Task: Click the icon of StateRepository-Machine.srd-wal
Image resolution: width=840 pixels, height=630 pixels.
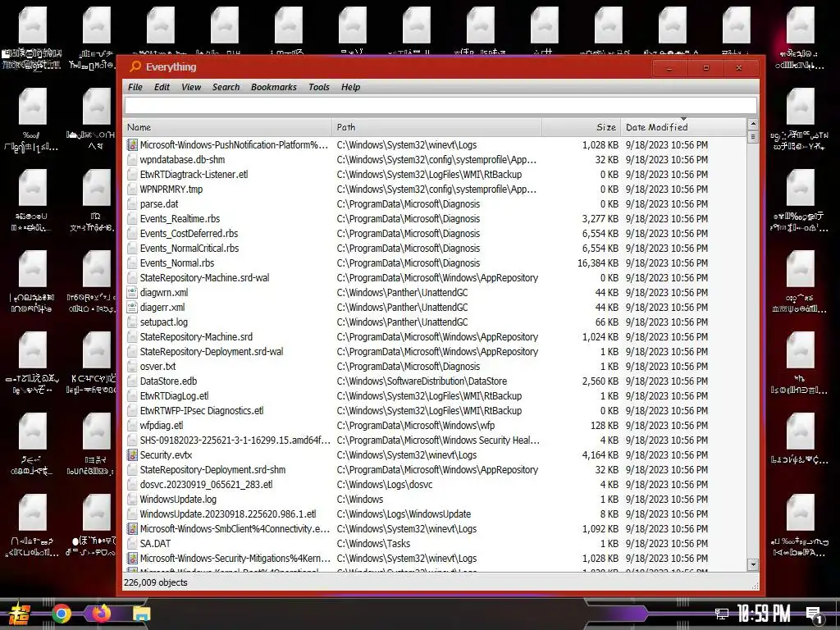Action: [x=132, y=277]
